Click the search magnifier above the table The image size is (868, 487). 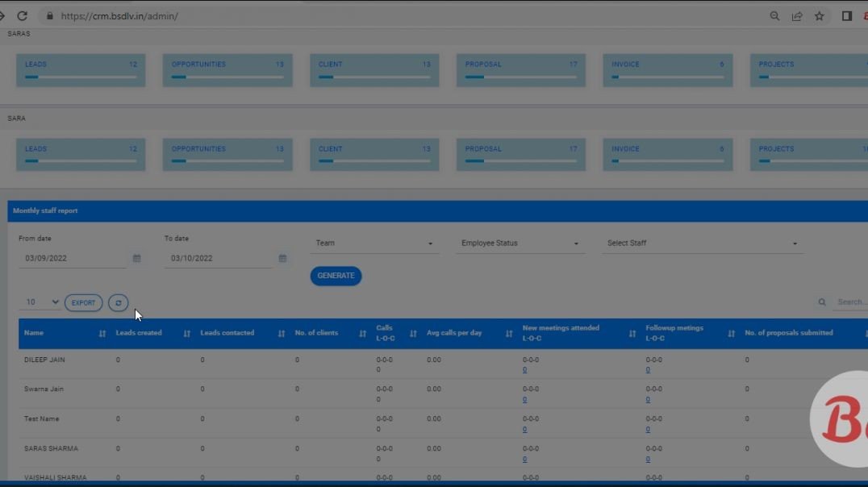coord(822,302)
